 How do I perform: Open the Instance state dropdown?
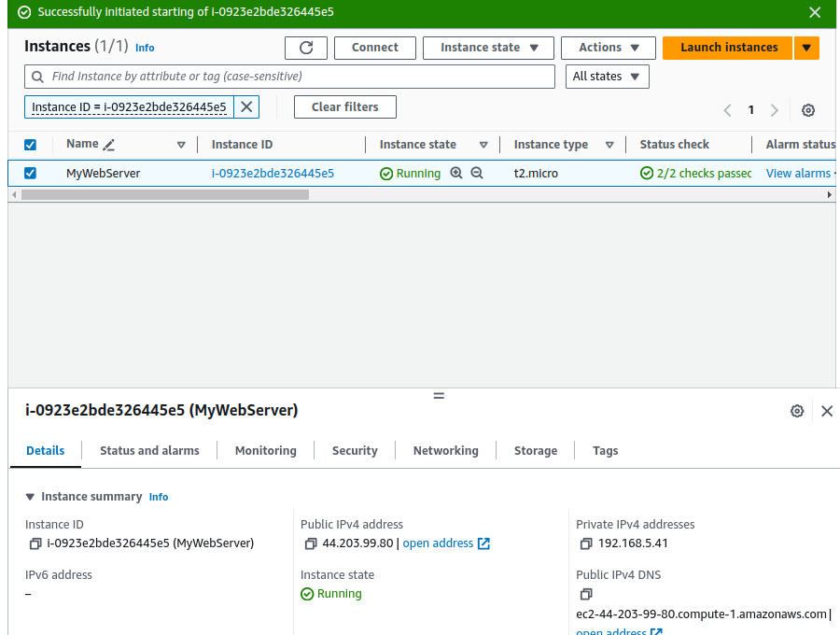coord(487,48)
